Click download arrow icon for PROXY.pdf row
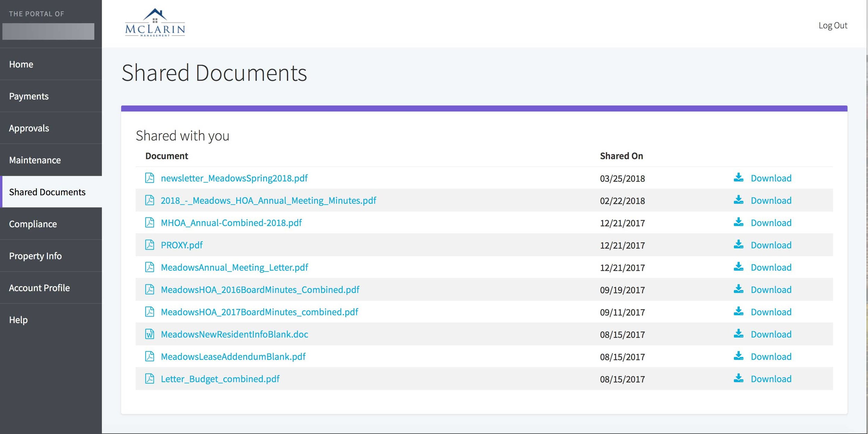868x434 pixels. click(x=738, y=244)
